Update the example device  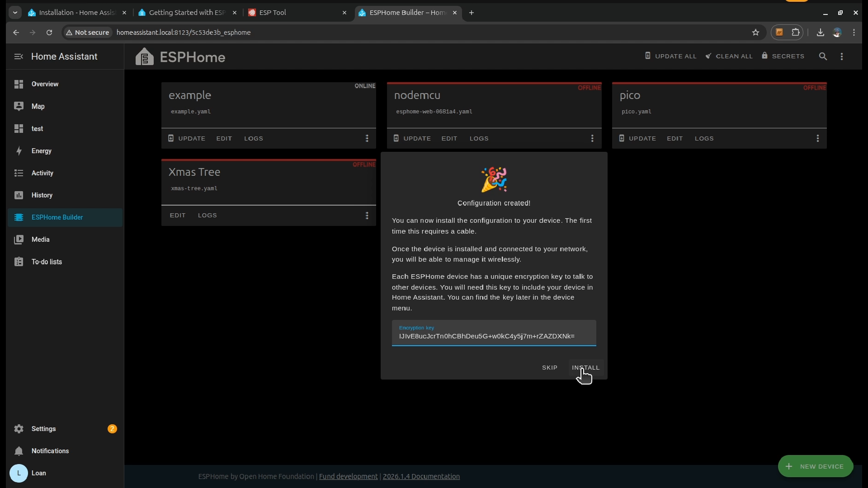tap(187, 138)
